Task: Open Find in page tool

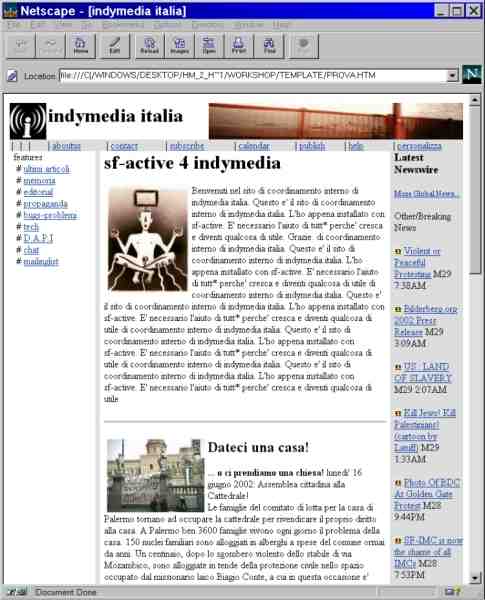Action: 269,46
